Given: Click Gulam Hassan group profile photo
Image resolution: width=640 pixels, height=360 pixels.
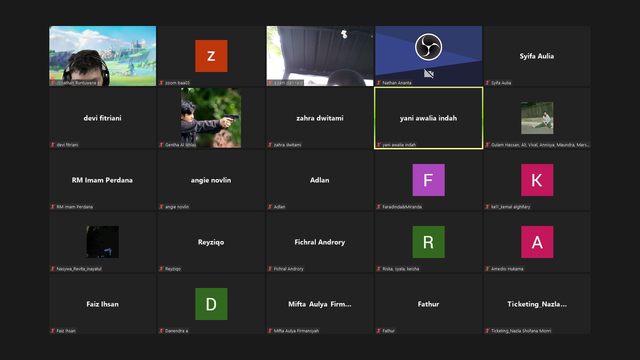Looking at the screenshot, I should tap(537, 118).
